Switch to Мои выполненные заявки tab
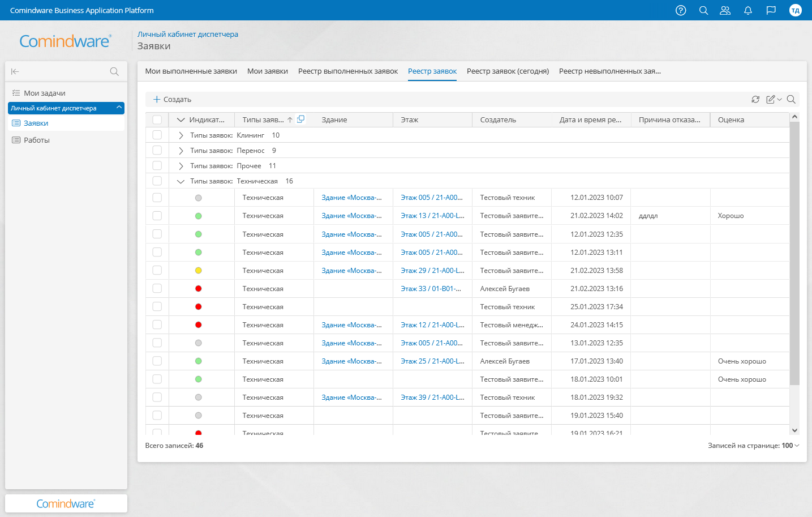This screenshot has width=812, height=517. tap(191, 71)
